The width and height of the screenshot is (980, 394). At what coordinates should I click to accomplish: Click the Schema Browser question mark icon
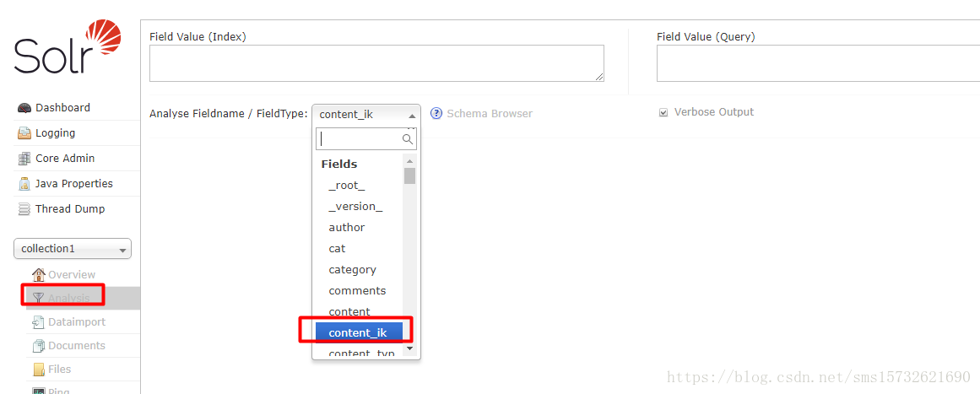[437, 114]
